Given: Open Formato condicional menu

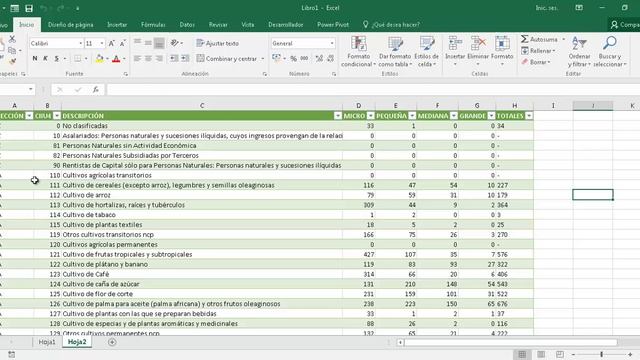Looking at the screenshot, I should [358, 52].
